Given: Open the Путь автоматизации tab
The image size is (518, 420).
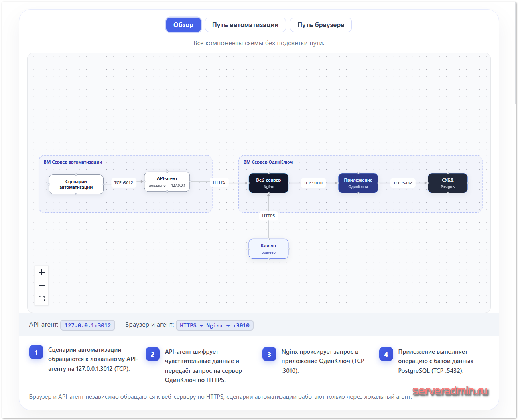Looking at the screenshot, I should [x=245, y=25].
